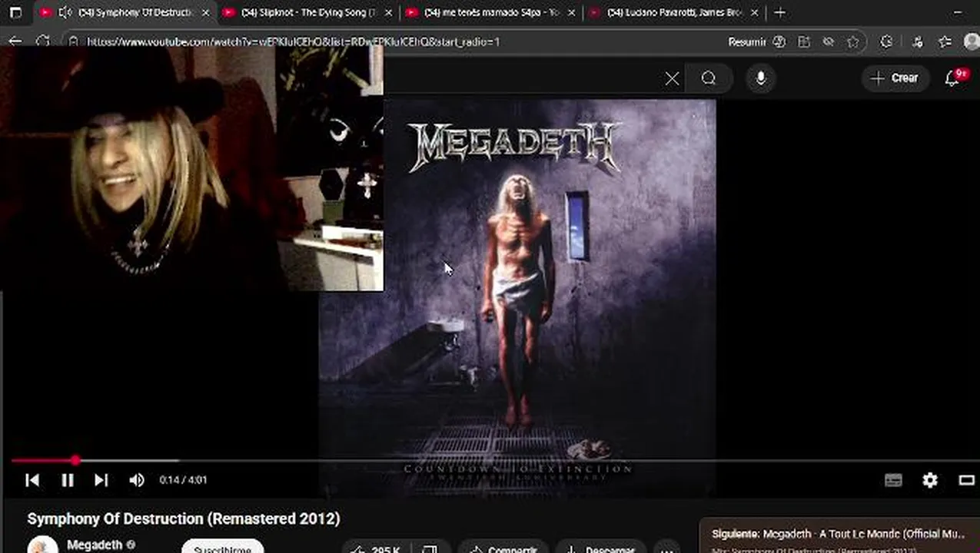
Task: Open split screen icon in address bar
Action: [804, 42]
